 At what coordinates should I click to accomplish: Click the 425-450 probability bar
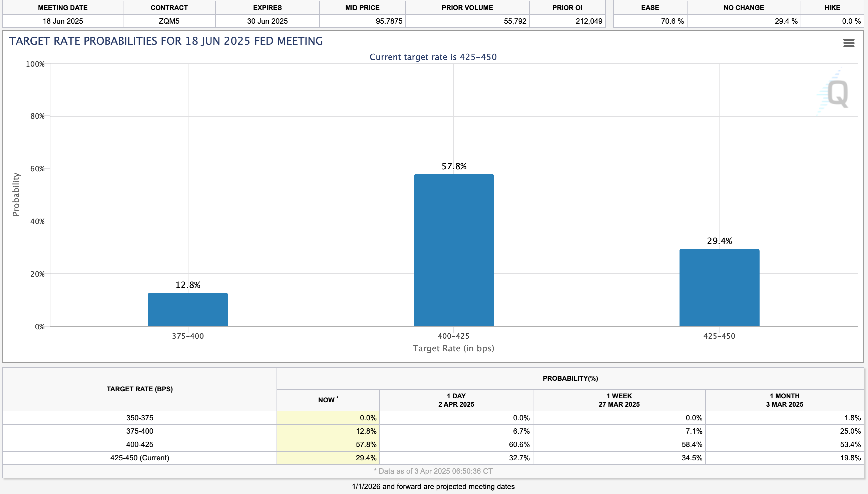tap(719, 287)
